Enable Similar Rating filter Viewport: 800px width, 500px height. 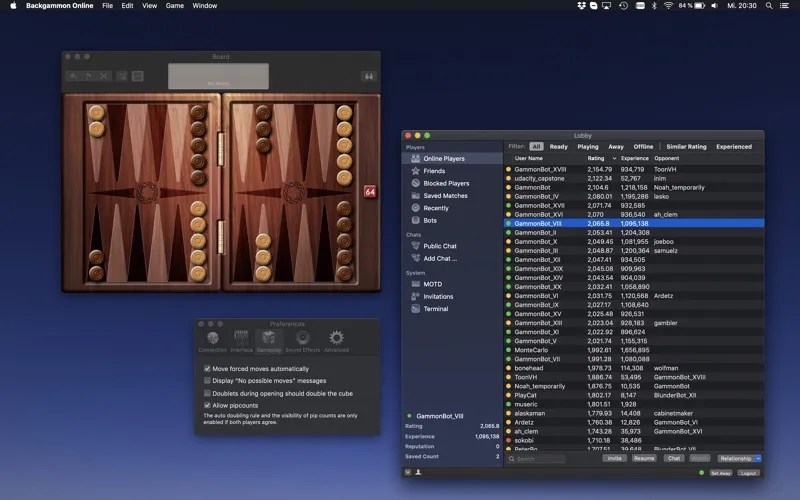686,146
